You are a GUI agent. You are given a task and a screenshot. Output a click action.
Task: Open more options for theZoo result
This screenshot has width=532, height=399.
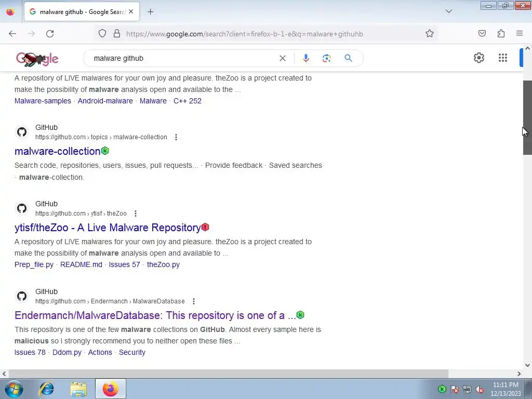pyautogui.click(x=136, y=214)
